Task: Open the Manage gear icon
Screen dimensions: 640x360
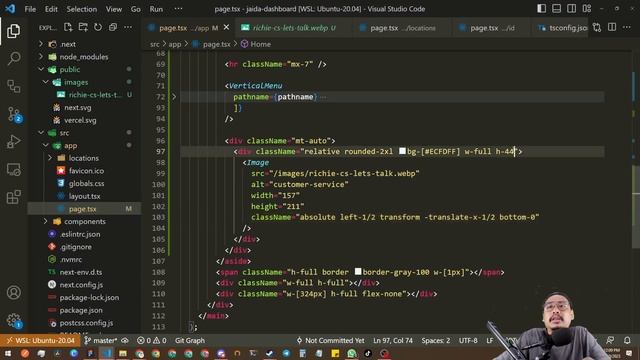Action: [14, 320]
